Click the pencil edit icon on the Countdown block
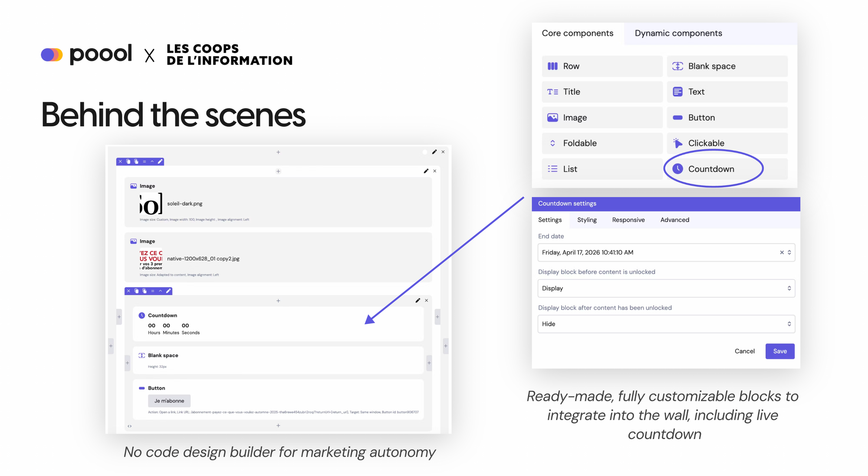The width and height of the screenshot is (868, 476). pyautogui.click(x=418, y=300)
